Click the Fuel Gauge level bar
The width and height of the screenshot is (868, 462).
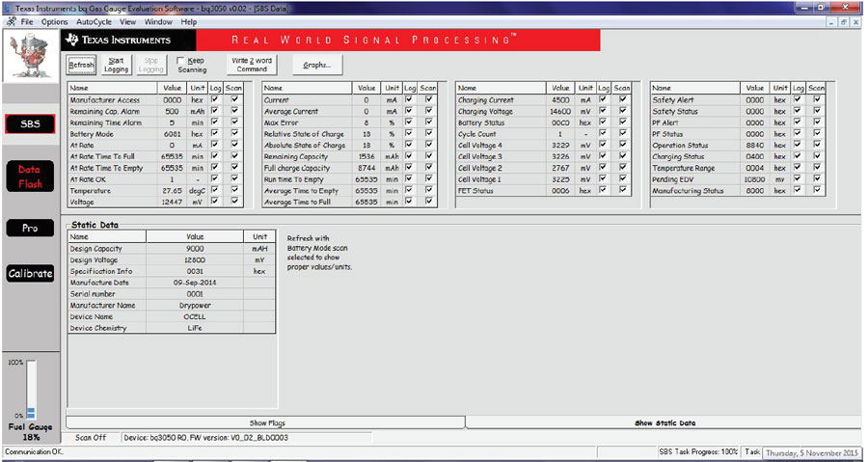point(31,390)
